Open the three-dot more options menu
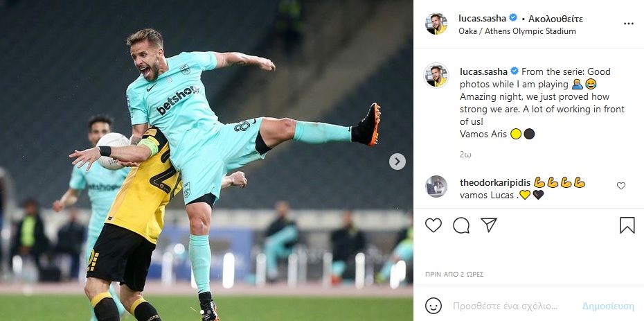The width and height of the screenshot is (644, 321). tap(629, 24)
